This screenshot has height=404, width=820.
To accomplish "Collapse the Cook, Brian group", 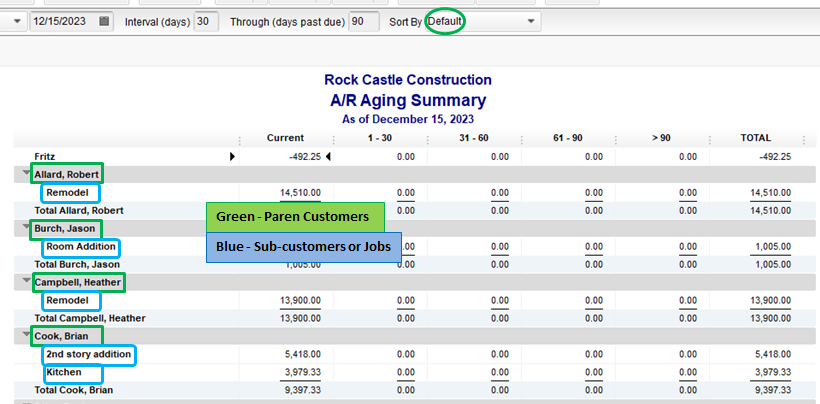I will pyautogui.click(x=26, y=334).
